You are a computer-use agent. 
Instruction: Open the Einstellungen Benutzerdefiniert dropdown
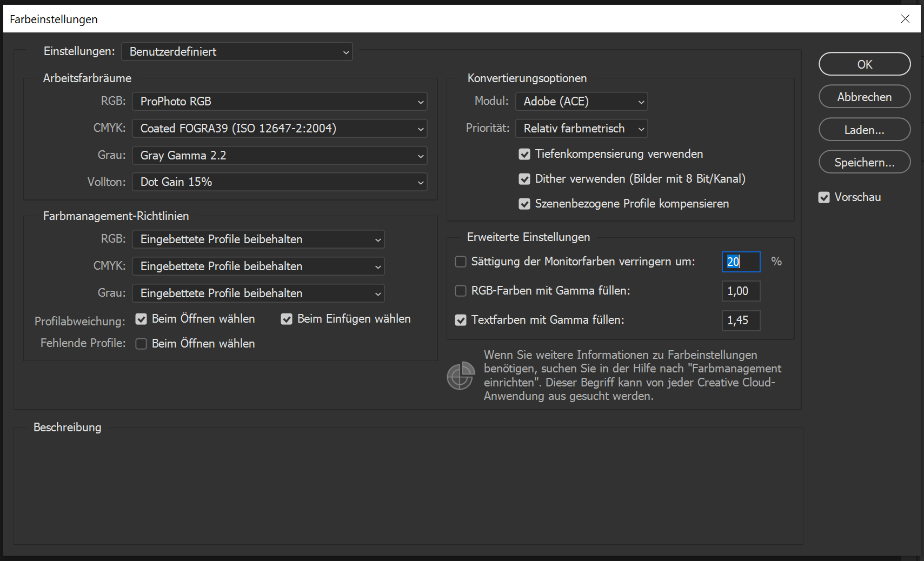[237, 52]
